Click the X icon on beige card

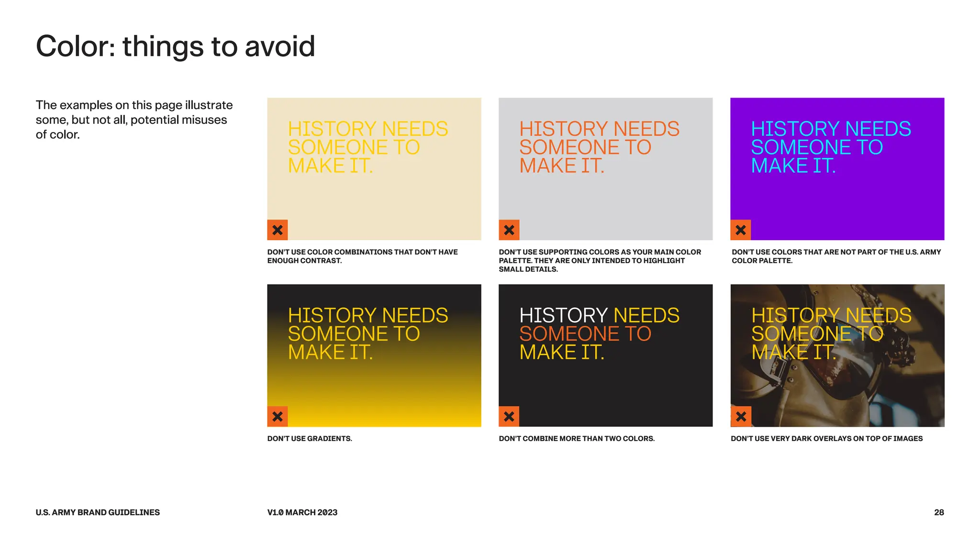click(278, 230)
